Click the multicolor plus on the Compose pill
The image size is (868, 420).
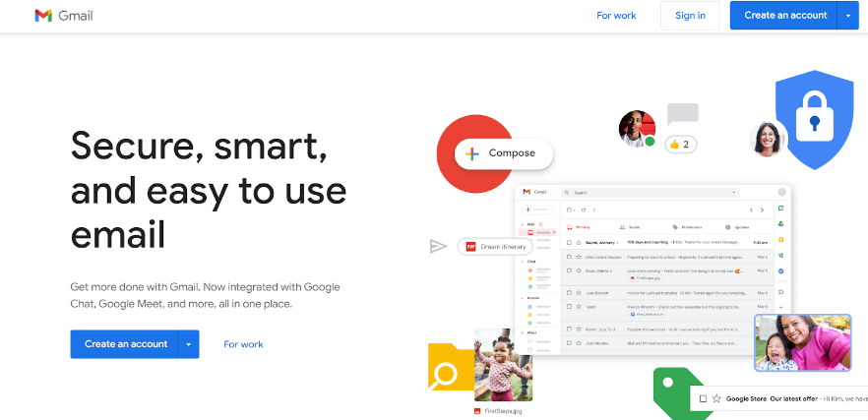(x=471, y=153)
